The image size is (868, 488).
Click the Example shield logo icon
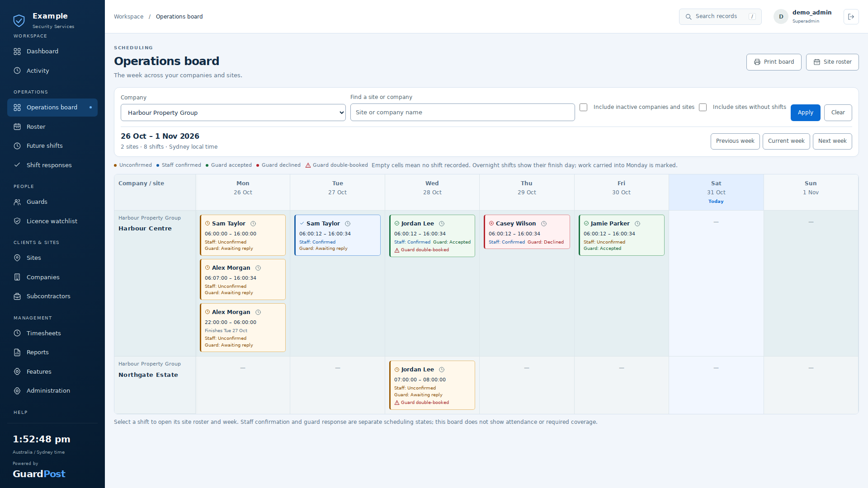point(19,20)
